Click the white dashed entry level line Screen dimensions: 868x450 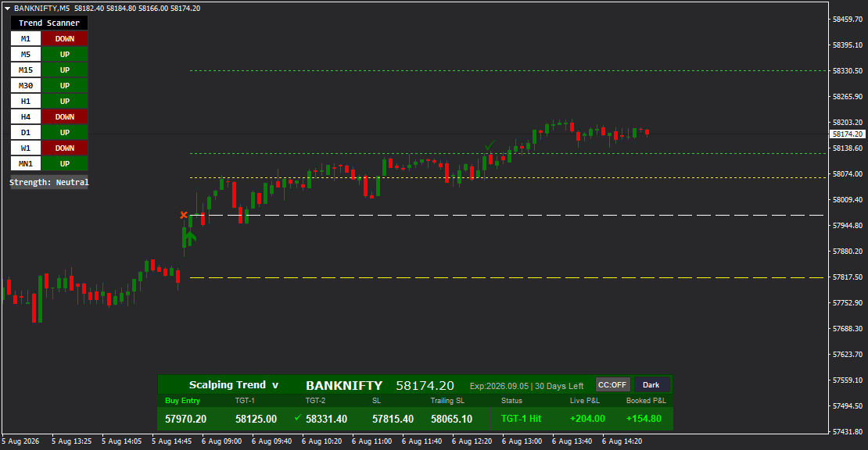(508, 215)
